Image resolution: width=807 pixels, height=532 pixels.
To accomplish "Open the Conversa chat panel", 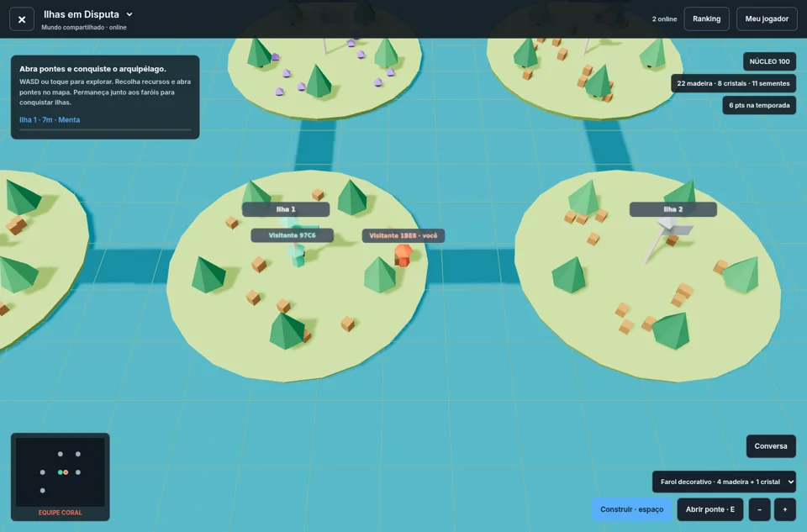I will [x=771, y=446].
